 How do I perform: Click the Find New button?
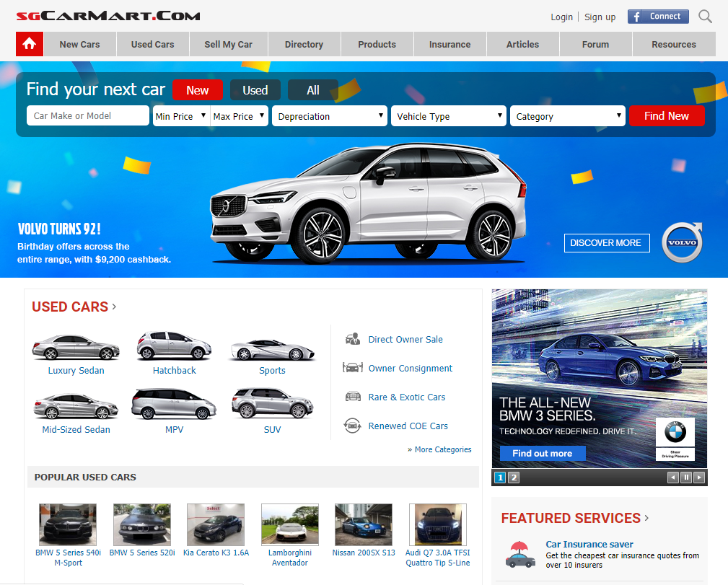click(x=667, y=116)
